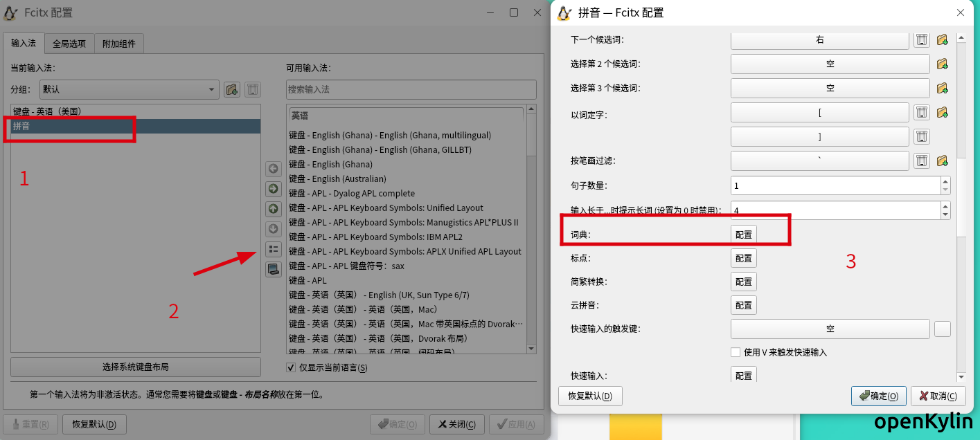Click the 搜索输入法 search field
The image size is (980, 440).
pos(411,89)
